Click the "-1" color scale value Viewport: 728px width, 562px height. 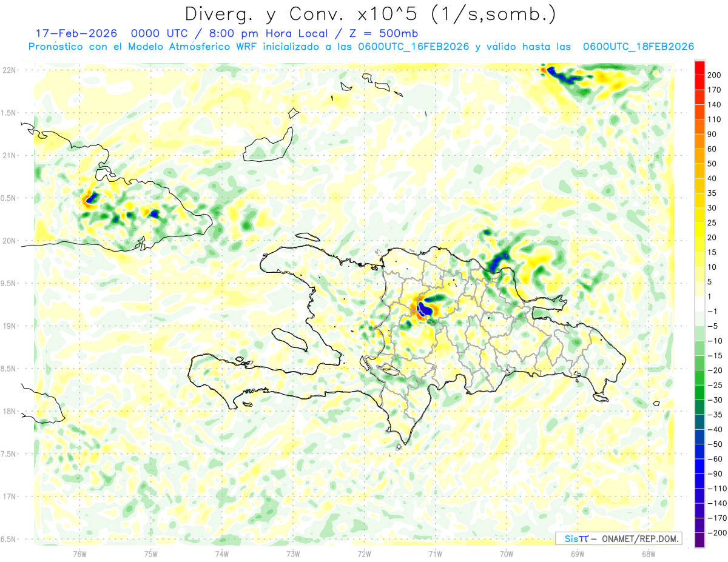pos(713,312)
